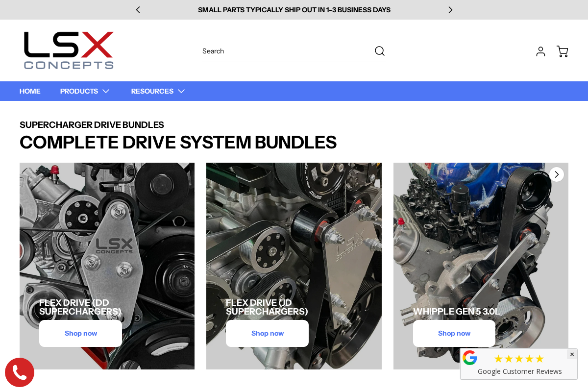Viewport: 588px width, 392px height.
Task: Shop now for Whipple Gen 5 3.0L
Action: [x=454, y=333]
